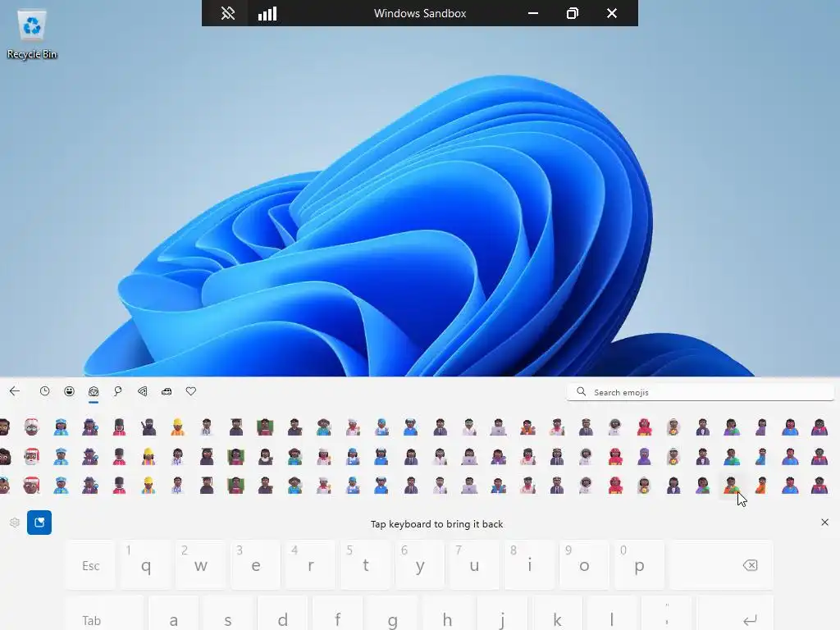
Task: Tap the a key
Action: [x=174, y=614]
